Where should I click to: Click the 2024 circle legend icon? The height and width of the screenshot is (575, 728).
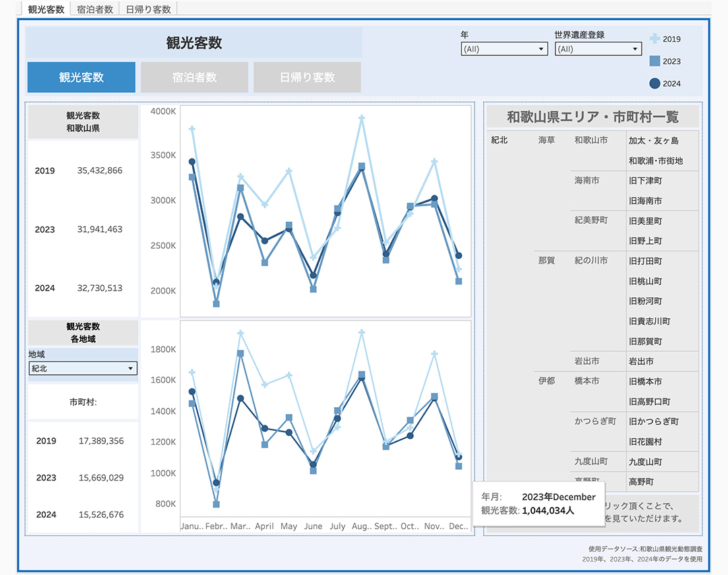pyautogui.click(x=655, y=84)
